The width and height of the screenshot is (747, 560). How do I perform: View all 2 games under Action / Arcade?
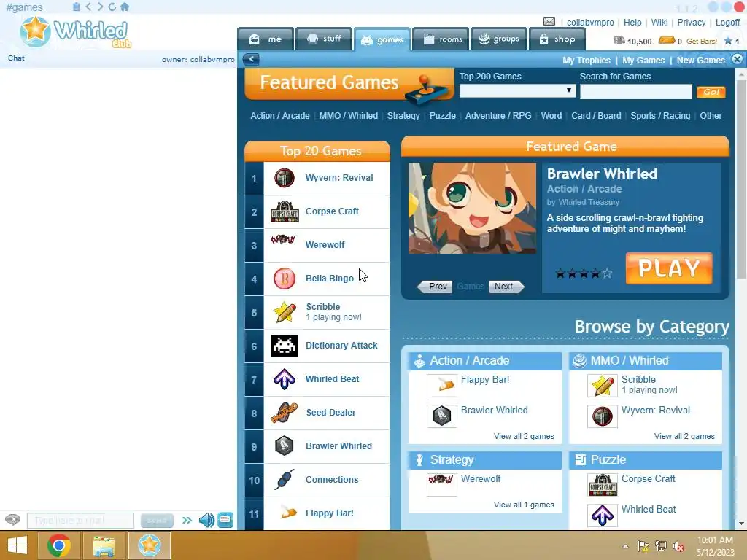point(524,436)
